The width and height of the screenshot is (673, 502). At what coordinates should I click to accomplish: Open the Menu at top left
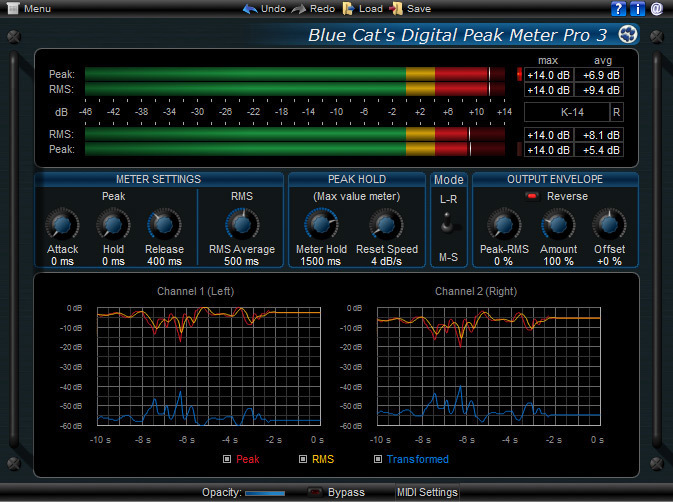click(x=29, y=8)
